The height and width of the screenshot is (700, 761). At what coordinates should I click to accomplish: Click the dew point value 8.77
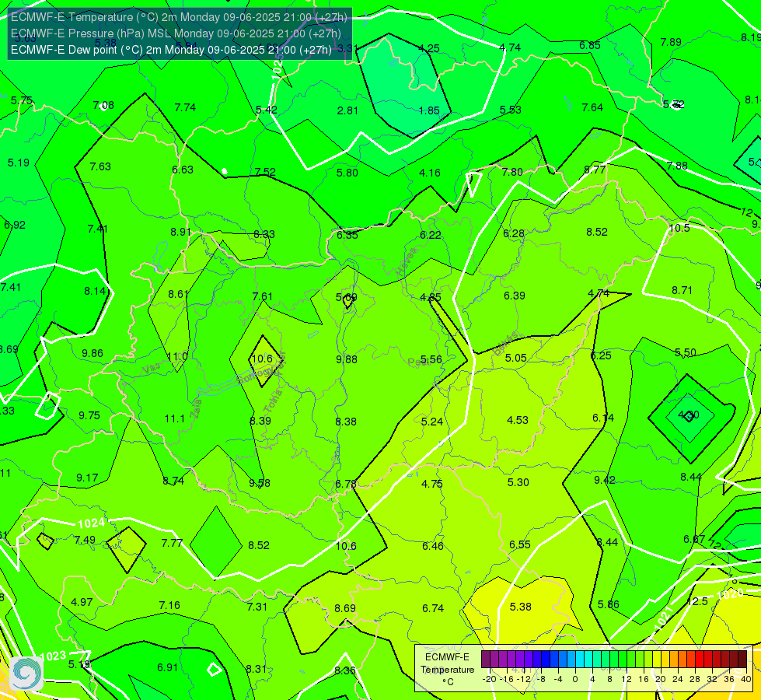click(595, 170)
